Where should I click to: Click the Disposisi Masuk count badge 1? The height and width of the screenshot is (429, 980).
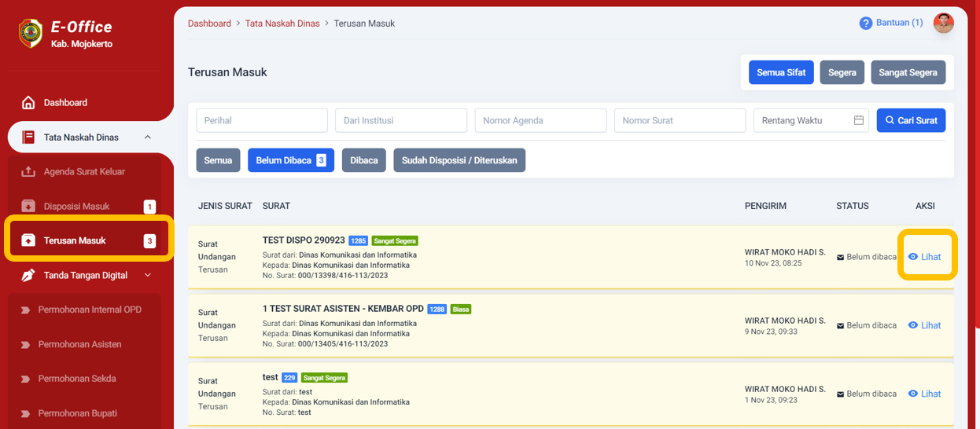pos(149,207)
